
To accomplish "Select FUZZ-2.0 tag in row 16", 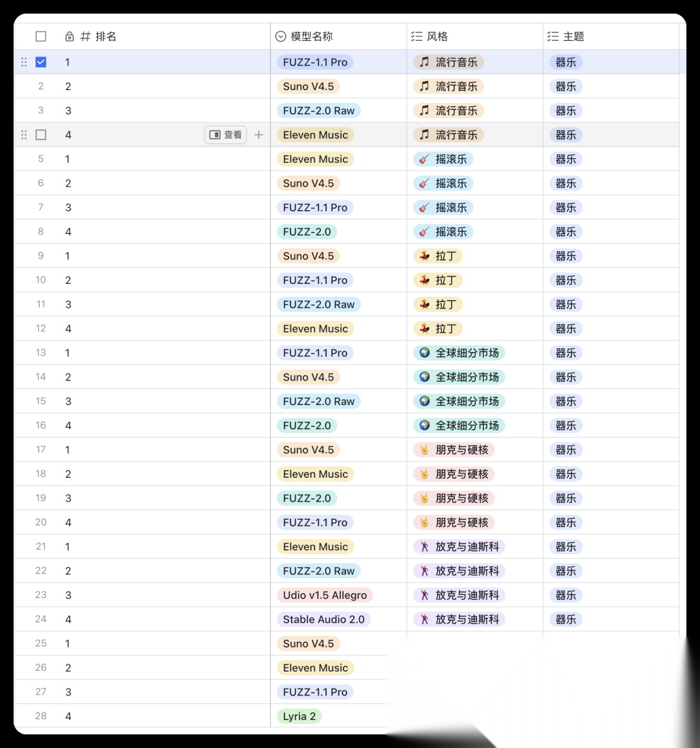I will 307,425.
